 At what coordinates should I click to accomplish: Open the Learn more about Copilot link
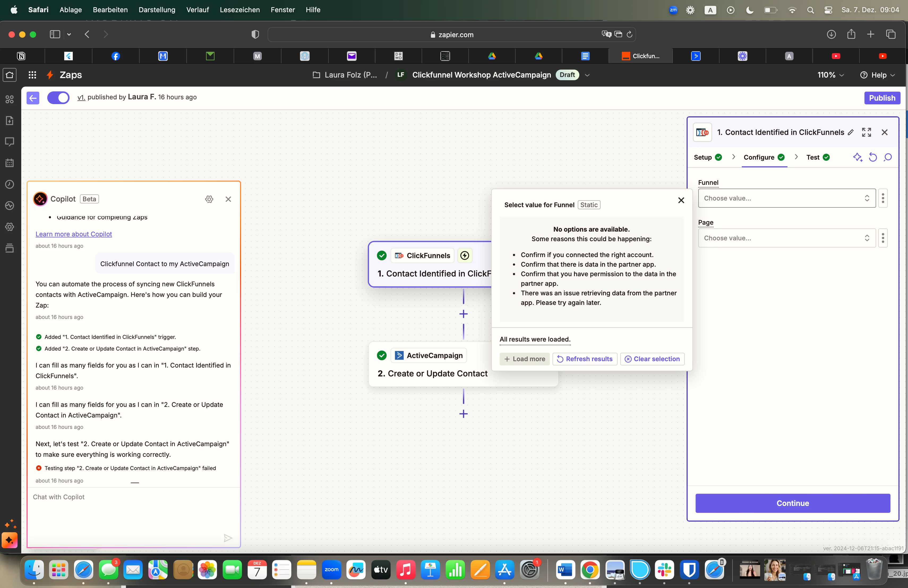click(74, 234)
